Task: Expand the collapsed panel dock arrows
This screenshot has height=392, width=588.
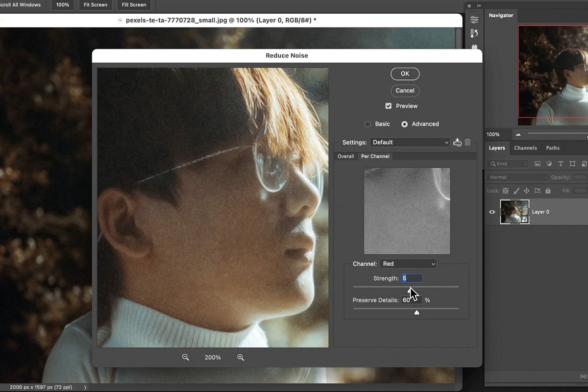Action: 479,5
